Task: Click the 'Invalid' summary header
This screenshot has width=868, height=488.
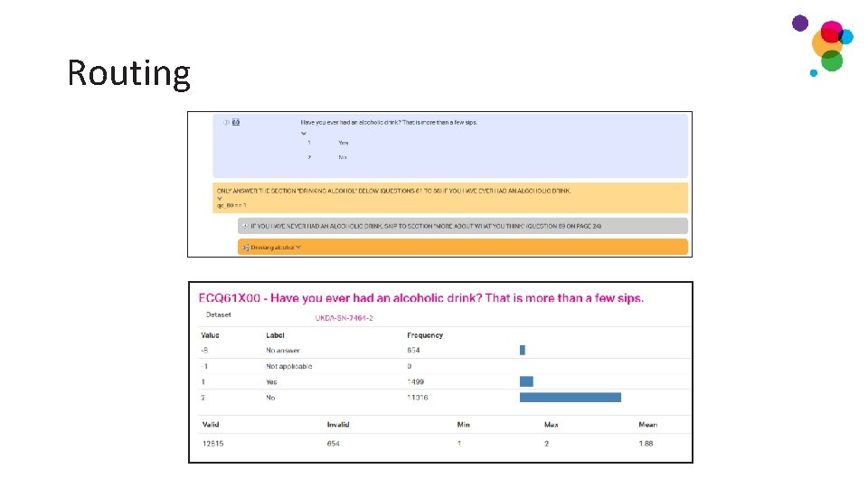Action: pyautogui.click(x=337, y=425)
